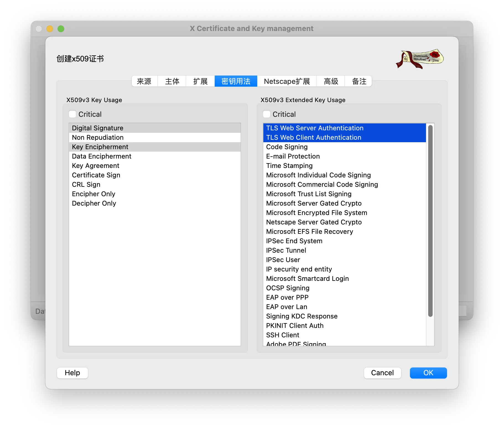Deselect TLS Web Server Authentication
504x430 pixels.
pos(315,128)
